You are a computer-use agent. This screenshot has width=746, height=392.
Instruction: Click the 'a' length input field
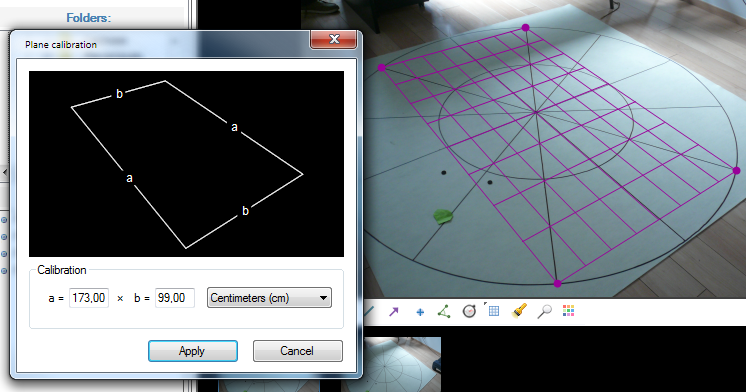89,298
